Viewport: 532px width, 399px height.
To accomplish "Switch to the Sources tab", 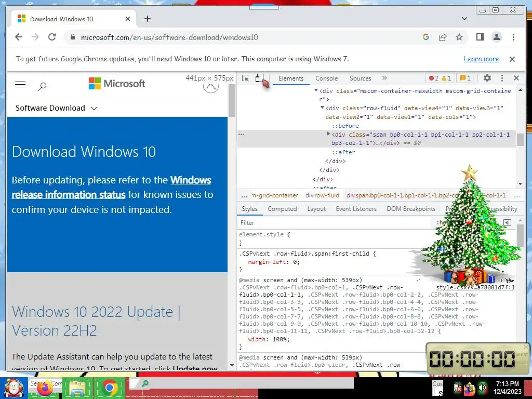I will [361, 78].
